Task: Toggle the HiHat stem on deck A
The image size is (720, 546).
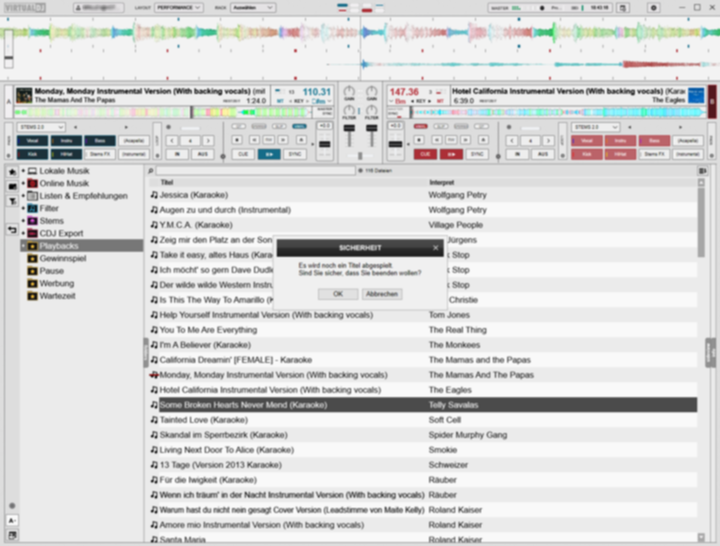Action: (67, 154)
